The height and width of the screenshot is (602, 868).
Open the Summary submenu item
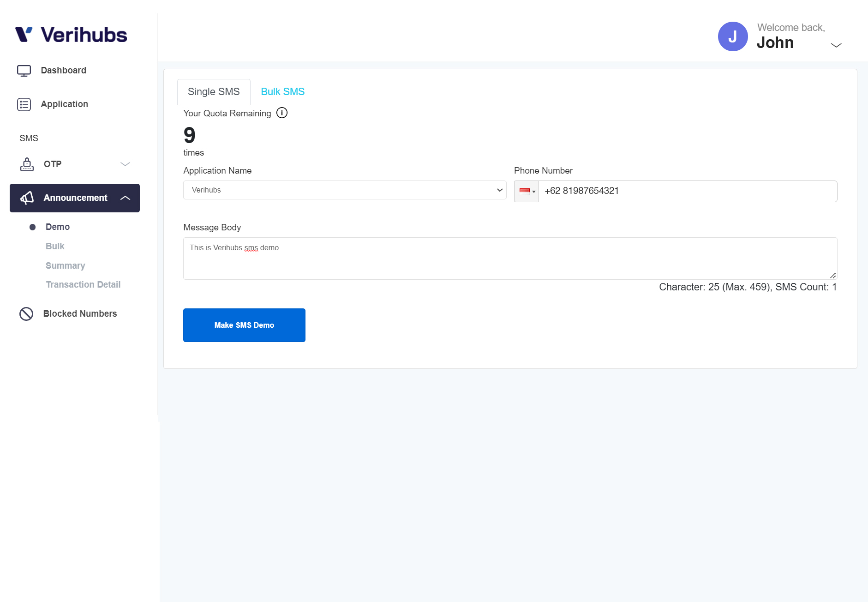click(66, 266)
